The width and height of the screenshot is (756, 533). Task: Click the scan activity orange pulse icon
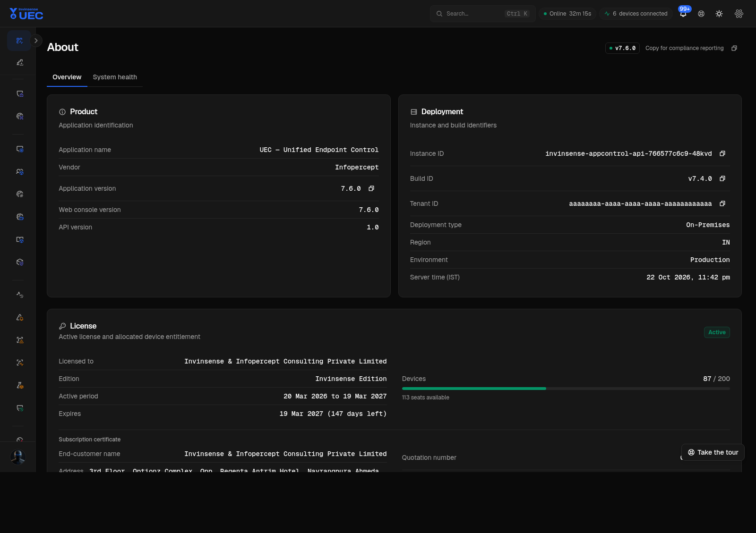(19, 363)
